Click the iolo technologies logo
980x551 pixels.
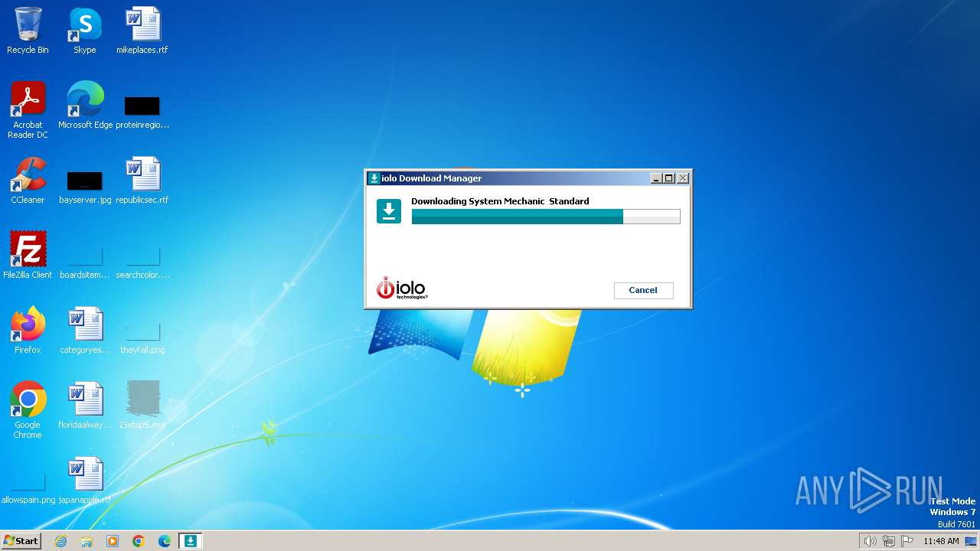click(402, 288)
